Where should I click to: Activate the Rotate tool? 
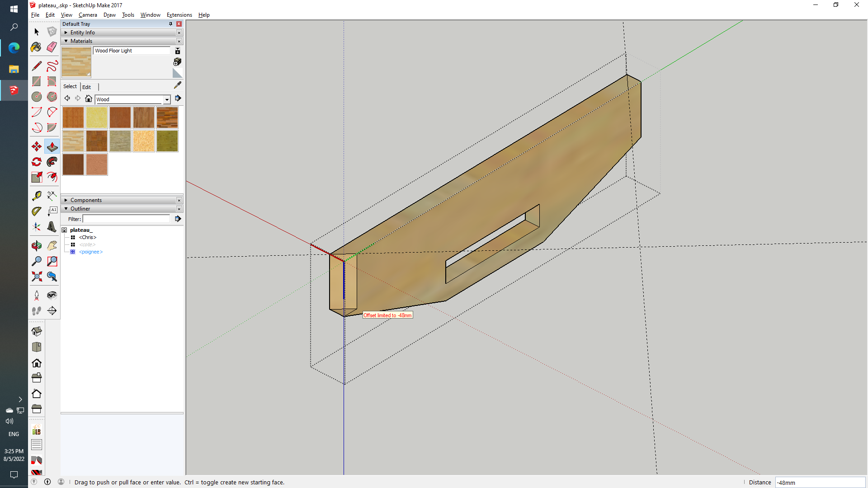37,162
